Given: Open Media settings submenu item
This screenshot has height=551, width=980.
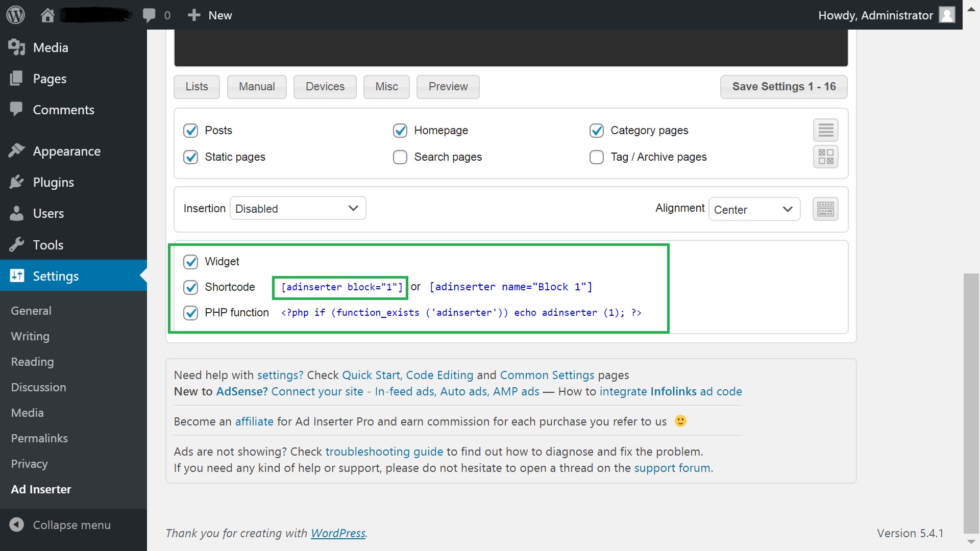Looking at the screenshot, I should pos(27,413).
